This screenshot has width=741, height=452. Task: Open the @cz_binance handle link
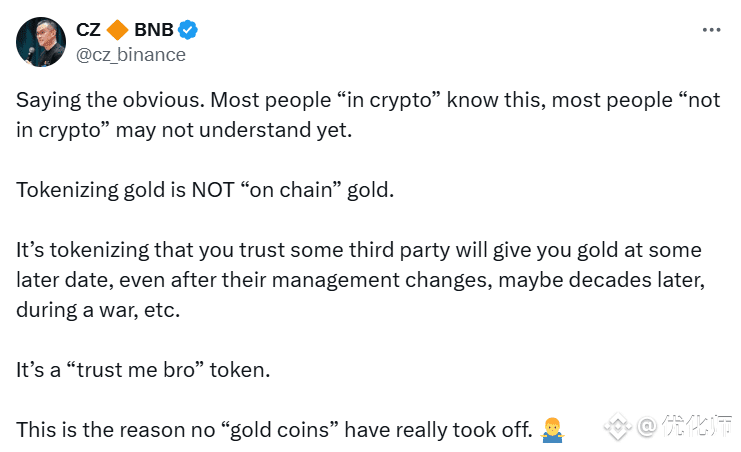[x=131, y=55]
